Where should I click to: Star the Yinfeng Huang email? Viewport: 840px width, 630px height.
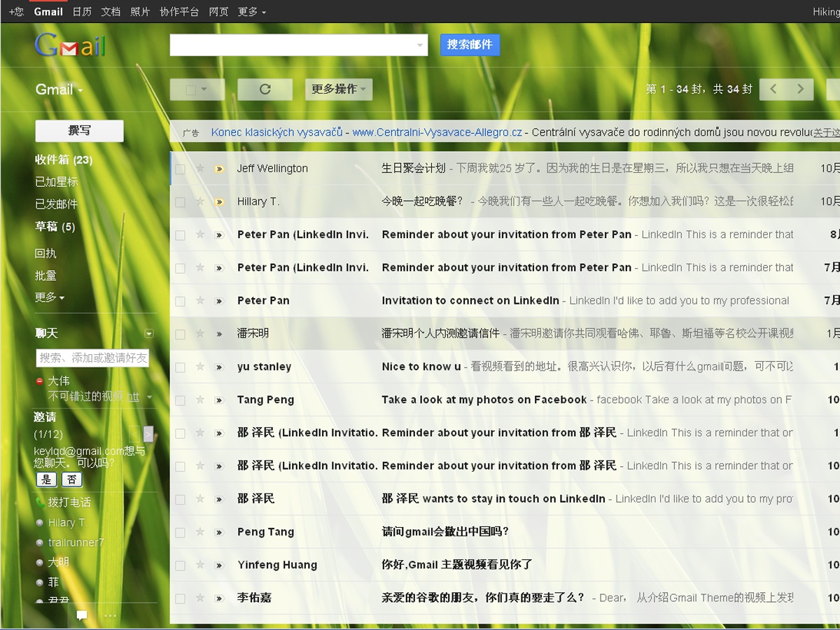click(200, 565)
